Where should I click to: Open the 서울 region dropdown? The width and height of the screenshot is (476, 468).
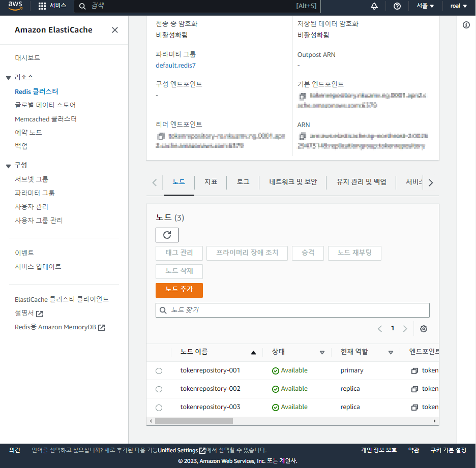(x=425, y=6)
